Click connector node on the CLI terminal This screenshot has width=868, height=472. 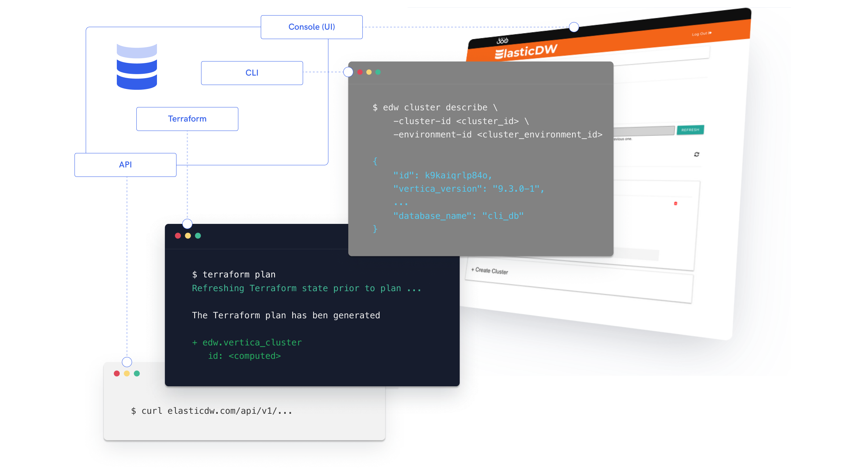348,72
